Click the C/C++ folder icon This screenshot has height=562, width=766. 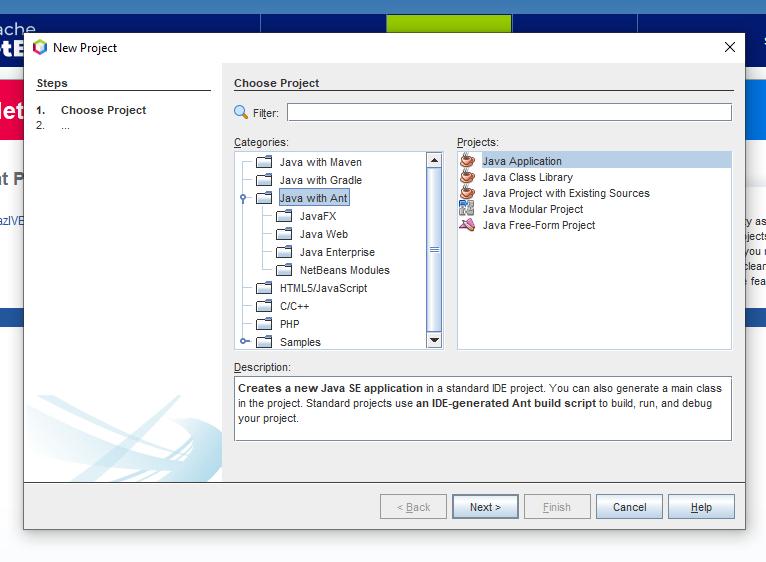pos(264,306)
